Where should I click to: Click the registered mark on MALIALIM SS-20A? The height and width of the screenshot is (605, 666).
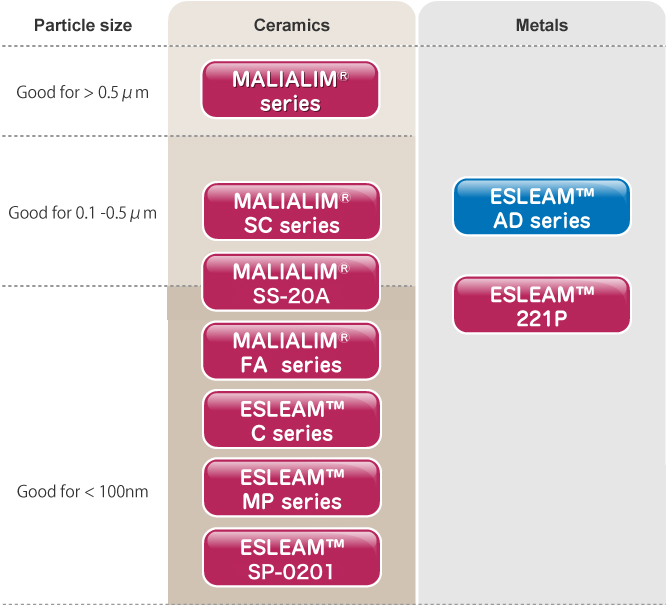(345, 268)
